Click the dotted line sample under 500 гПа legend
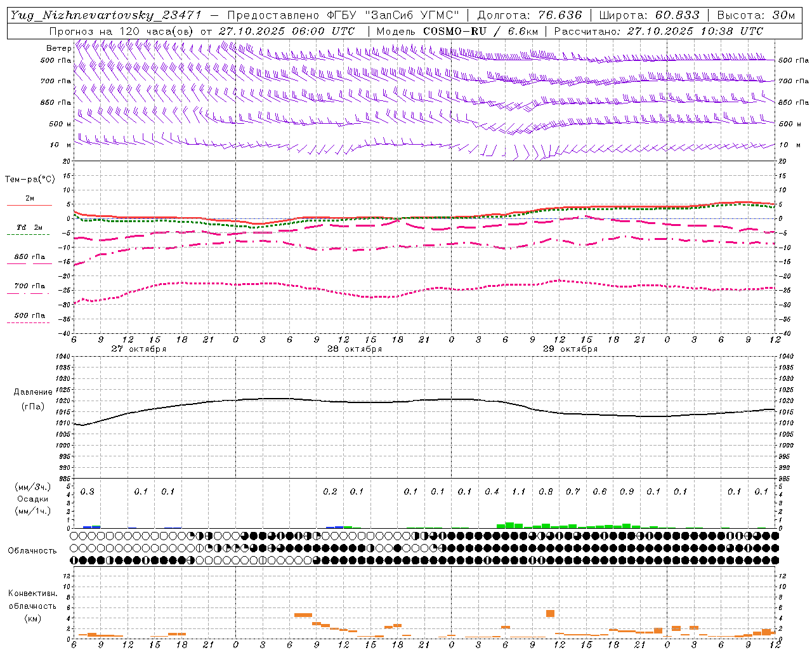 click(29, 322)
